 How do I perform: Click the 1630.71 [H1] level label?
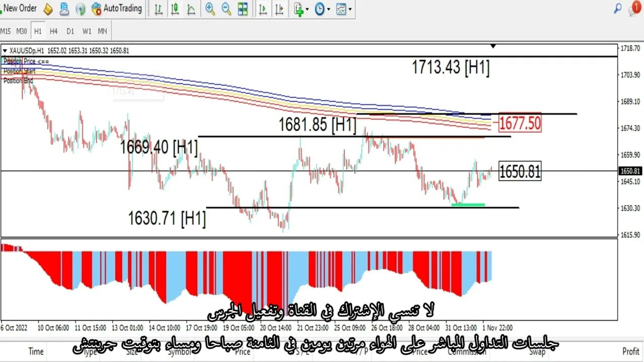coord(167,218)
